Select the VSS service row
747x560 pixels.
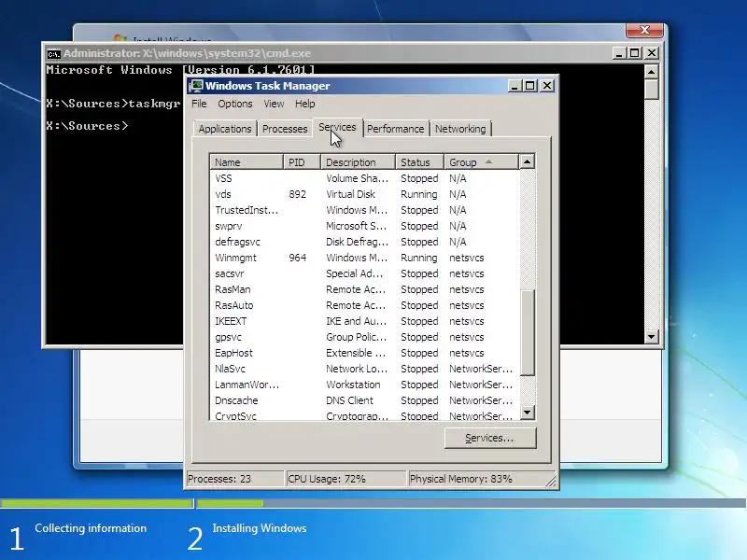(x=365, y=178)
